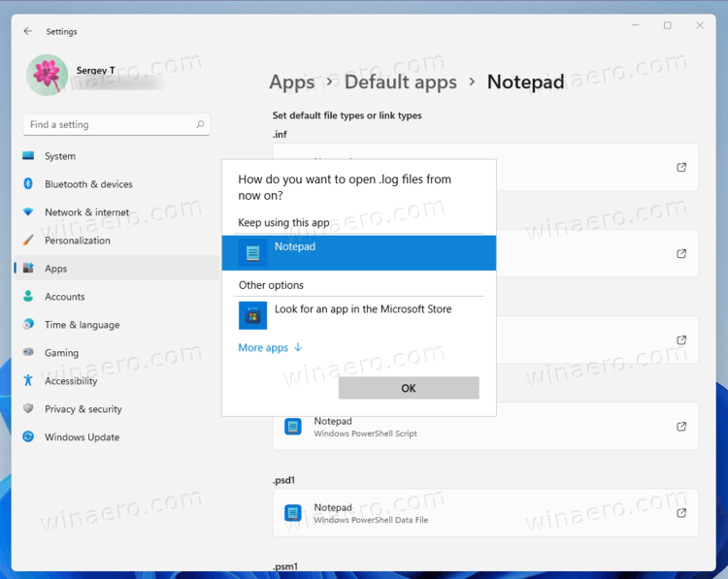
Task: Click the Network wifi icon
Action: tap(28, 212)
